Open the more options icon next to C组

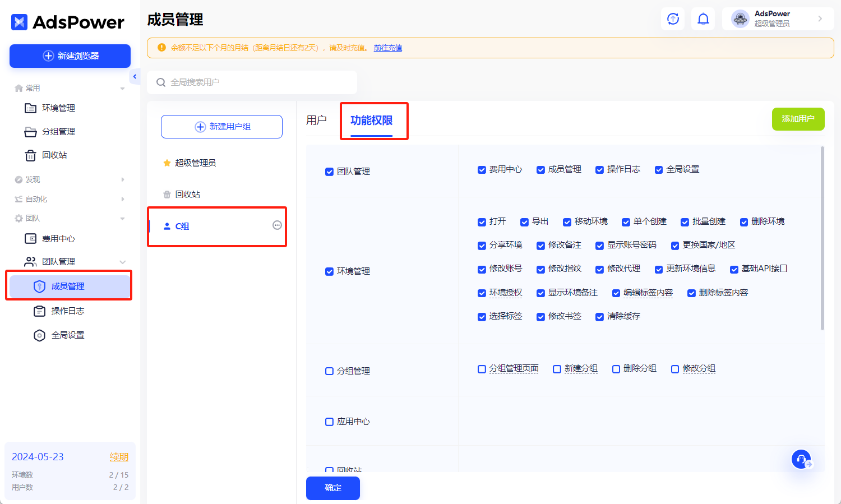[277, 225]
